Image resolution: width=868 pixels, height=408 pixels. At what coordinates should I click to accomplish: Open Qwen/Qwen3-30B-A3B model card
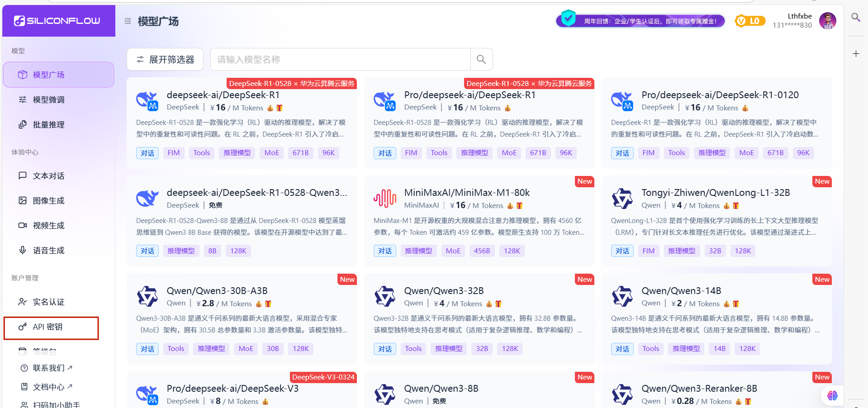point(242,319)
